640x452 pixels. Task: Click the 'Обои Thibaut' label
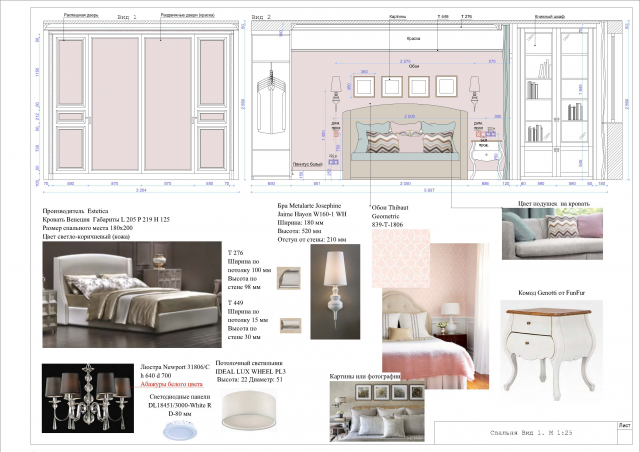tap(390, 208)
